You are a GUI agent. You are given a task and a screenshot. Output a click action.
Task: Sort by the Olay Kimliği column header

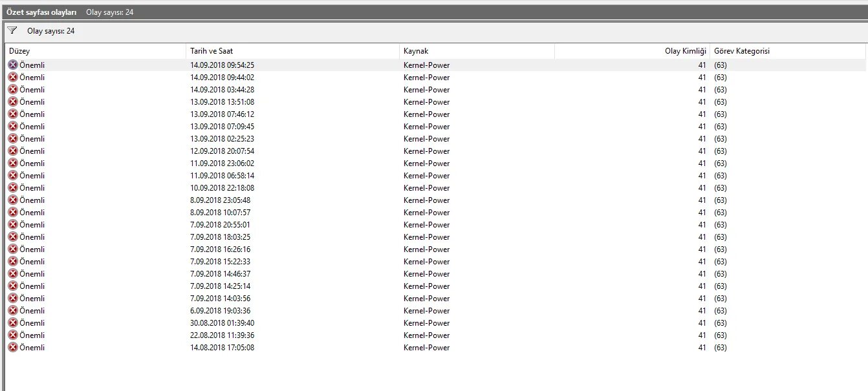[632, 51]
